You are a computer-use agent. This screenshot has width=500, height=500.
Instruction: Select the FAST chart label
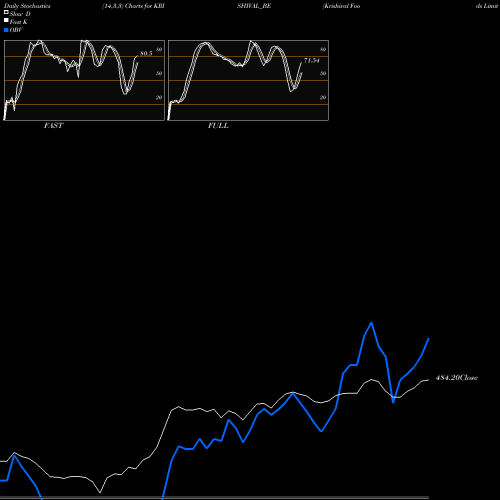coord(53,126)
